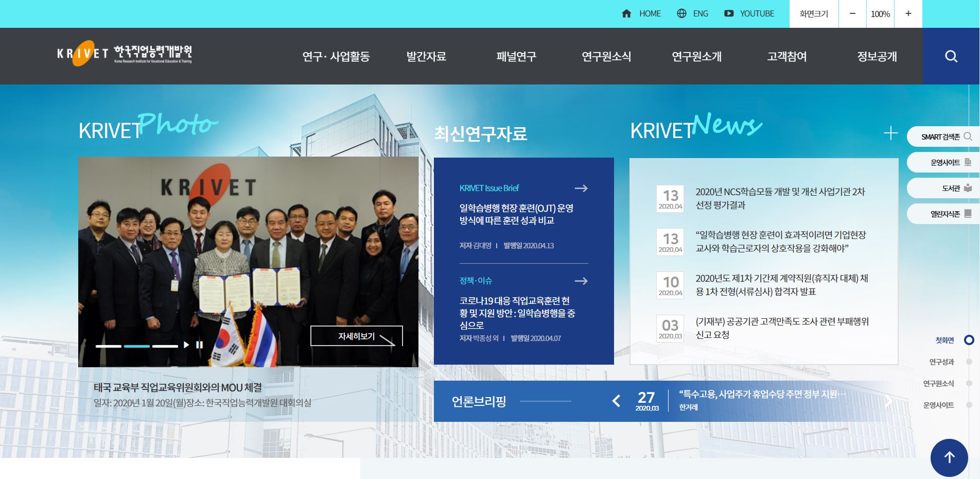Select the 연구성과 page section dot
This screenshot has height=479, width=980.
(x=969, y=362)
